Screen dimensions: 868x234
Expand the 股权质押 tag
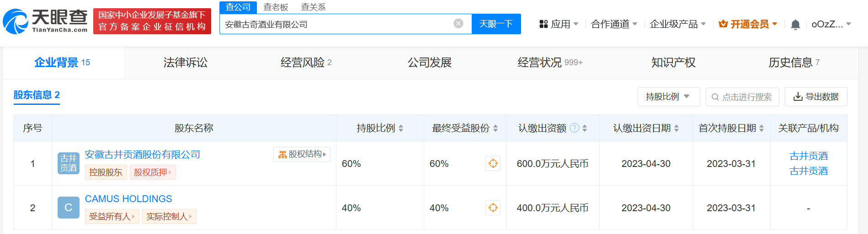click(153, 172)
